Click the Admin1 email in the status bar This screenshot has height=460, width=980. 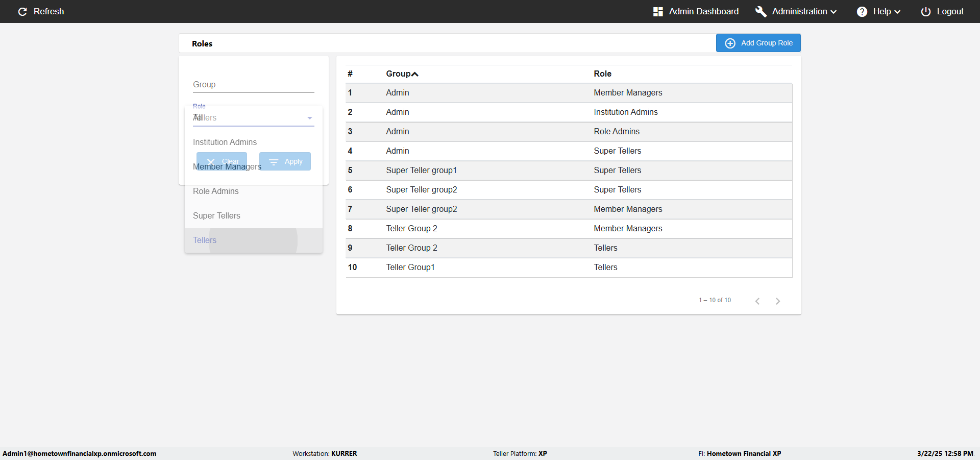(80, 453)
